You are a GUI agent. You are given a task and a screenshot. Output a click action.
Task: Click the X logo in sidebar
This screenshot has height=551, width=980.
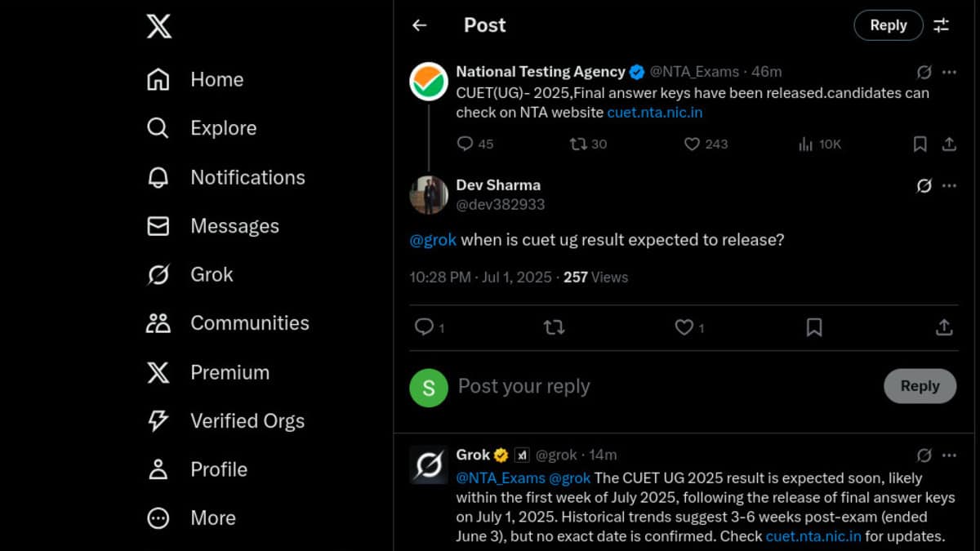(159, 26)
